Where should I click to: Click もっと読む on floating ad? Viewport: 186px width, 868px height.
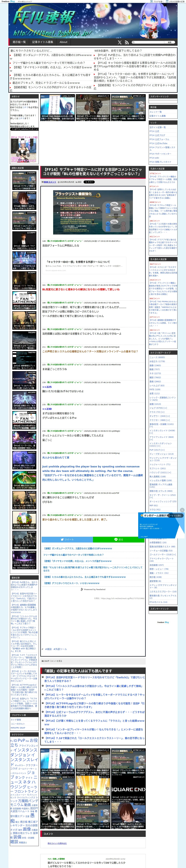pos(176,516)
